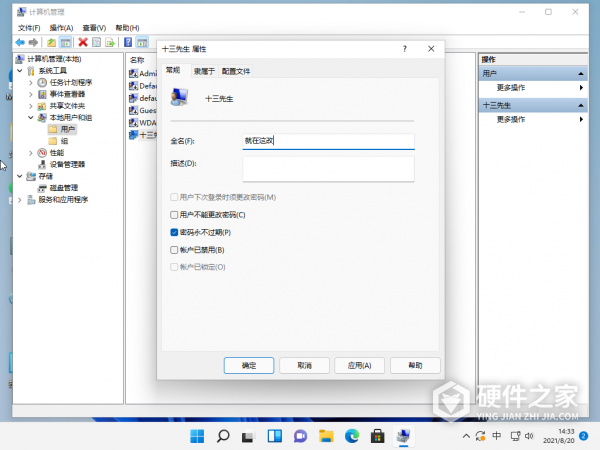
Task: Launch Microsoft Edge from taskbar
Action: (352, 436)
